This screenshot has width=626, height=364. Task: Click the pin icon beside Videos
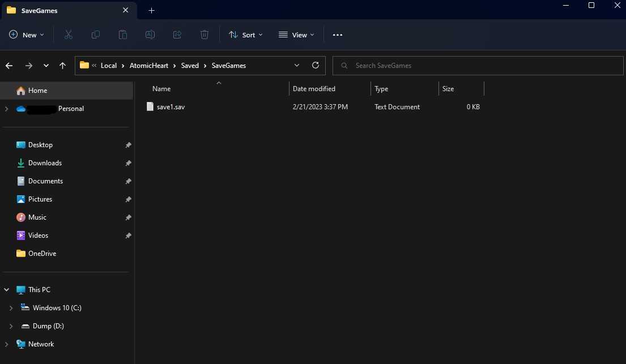128,235
